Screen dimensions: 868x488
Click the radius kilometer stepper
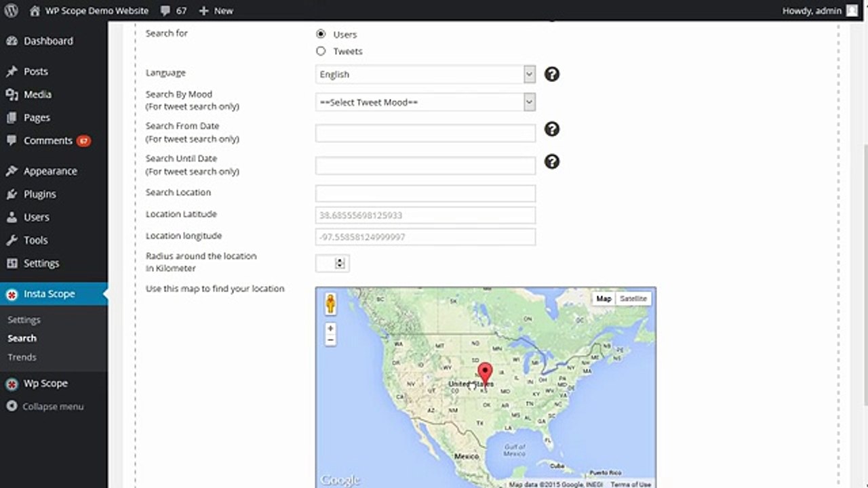coord(340,263)
